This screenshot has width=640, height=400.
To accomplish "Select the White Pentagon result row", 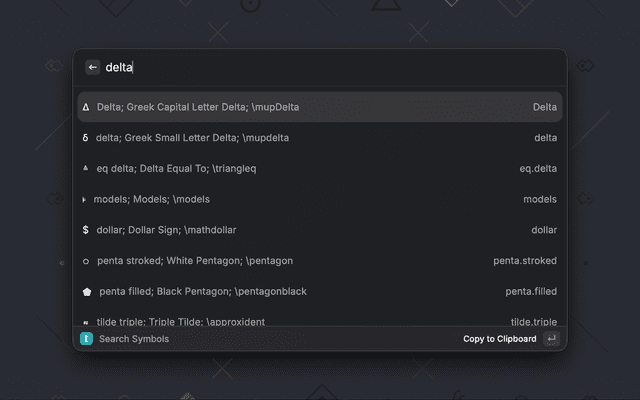I will tap(320, 261).
